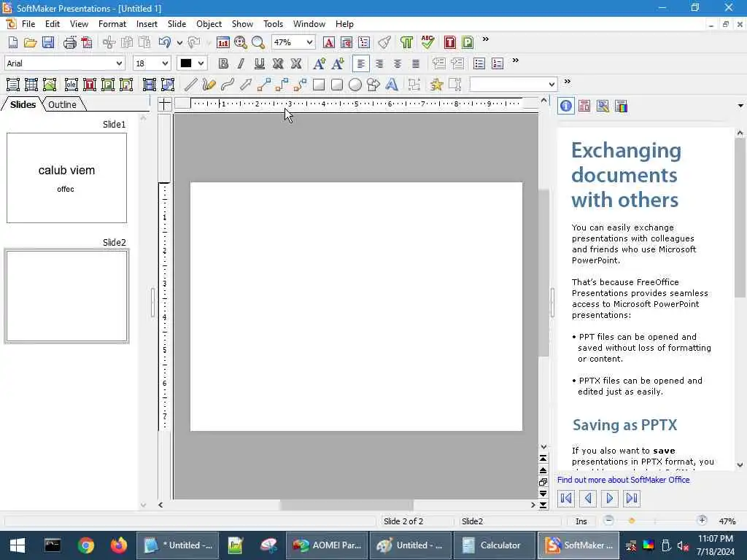Select the straight line drawing tool
This screenshot has height=560, width=747.
point(190,85)
